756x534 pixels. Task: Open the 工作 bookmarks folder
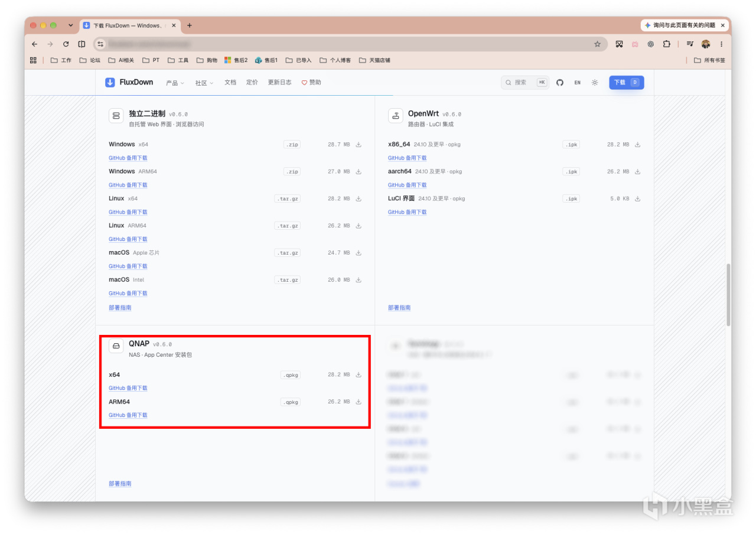pos(61,60)
